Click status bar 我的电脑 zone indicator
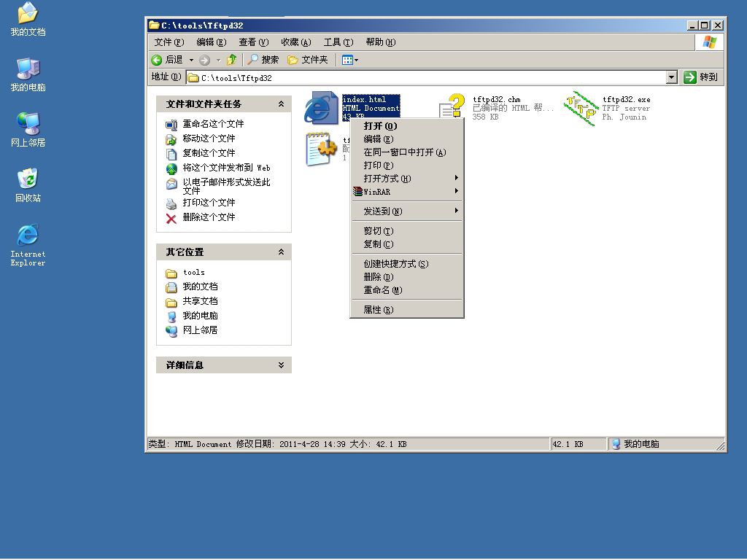Screen dimensions: 747x560 [x=635, y=444]
